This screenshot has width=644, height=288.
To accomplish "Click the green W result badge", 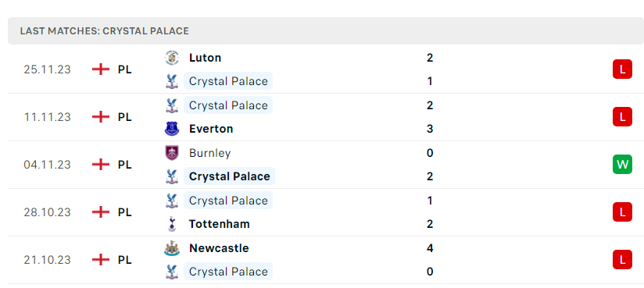I will coord(622,165).
